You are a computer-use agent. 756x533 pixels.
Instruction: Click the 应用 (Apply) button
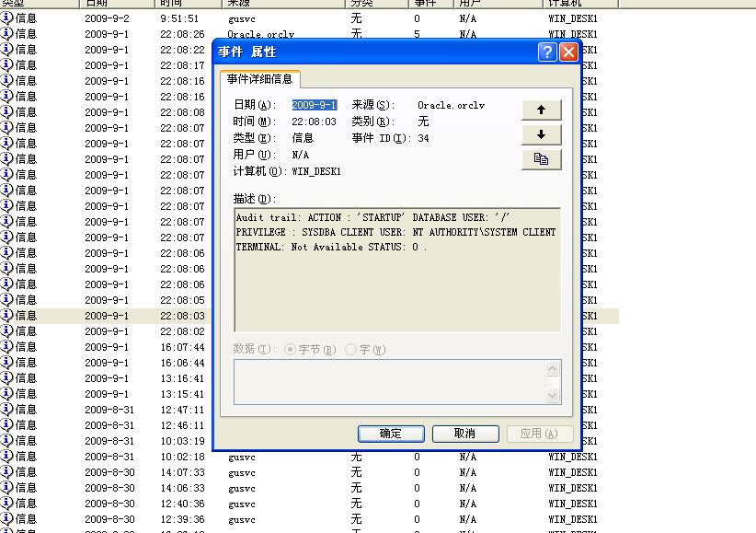click(538, 434)
